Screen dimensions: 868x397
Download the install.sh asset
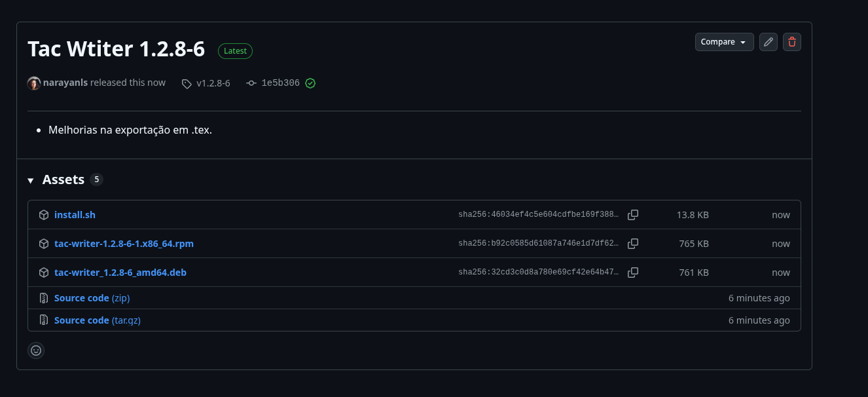click(x=75, y=215)
